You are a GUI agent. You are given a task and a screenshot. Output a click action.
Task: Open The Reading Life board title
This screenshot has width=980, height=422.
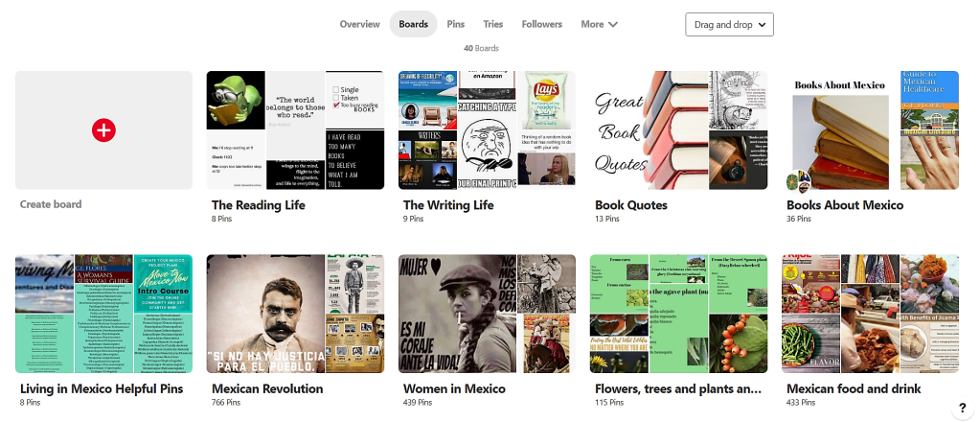click(x=261, y=204)
